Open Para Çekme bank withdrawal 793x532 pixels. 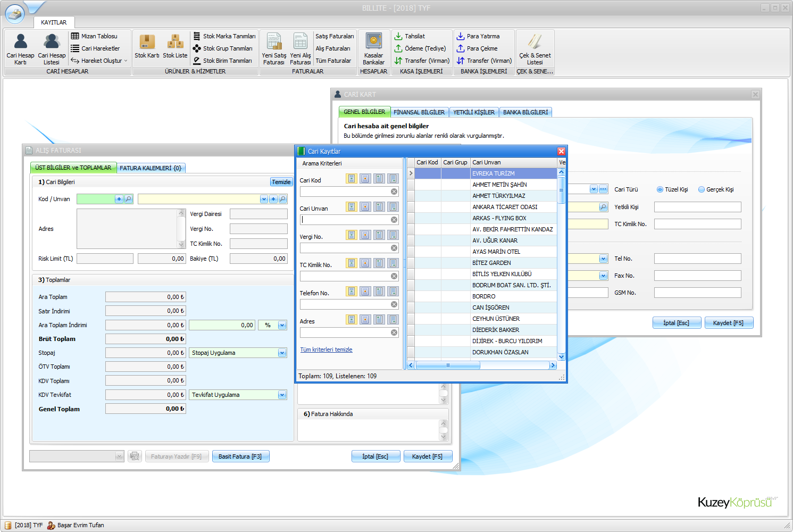[477, 48]
